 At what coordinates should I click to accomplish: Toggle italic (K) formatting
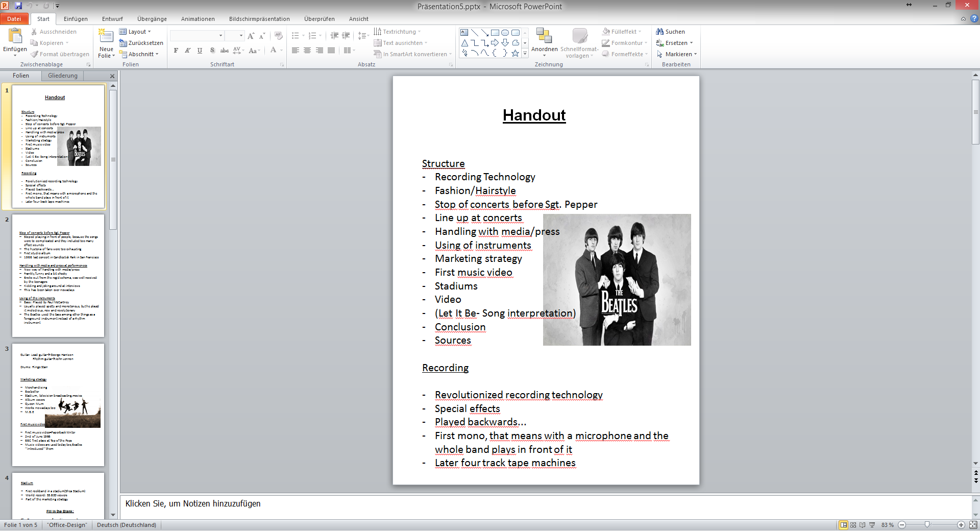click(188, 51)
